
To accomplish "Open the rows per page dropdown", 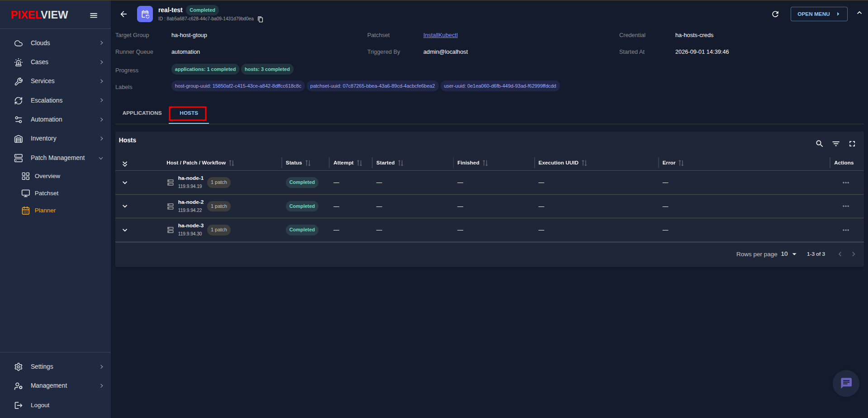I will (x=789, y=254).
